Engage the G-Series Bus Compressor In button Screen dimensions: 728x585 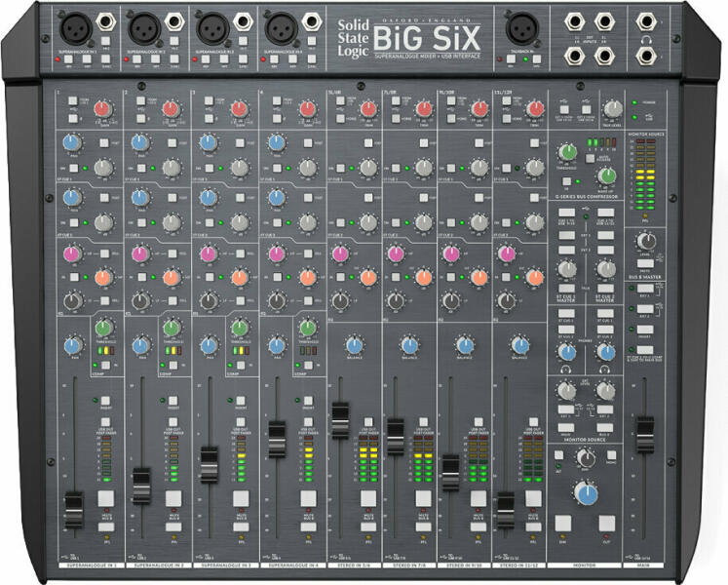click(x=566, y=181)
